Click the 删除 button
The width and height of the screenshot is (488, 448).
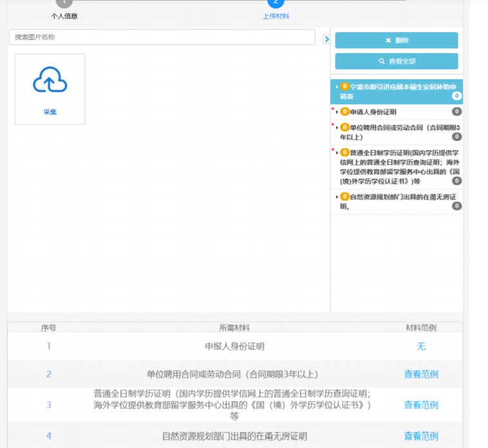click(397, 40)
